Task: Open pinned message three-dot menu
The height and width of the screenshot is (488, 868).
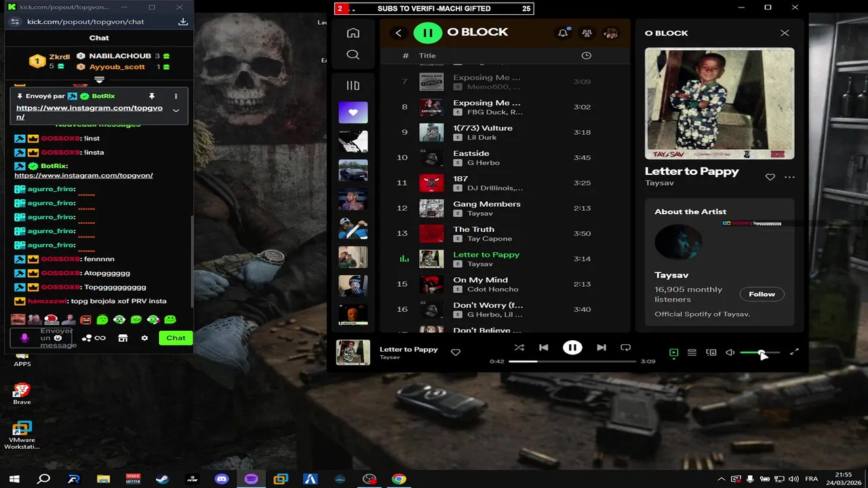Action: click(176, 96)
